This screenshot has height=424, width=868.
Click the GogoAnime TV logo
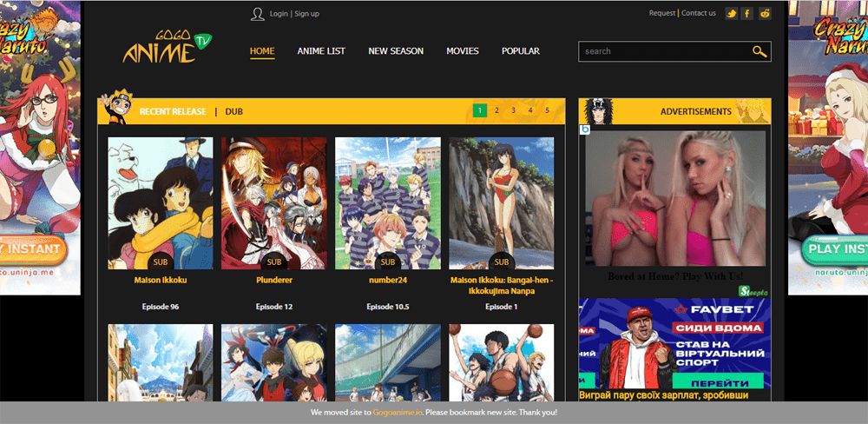coord(167,47)
